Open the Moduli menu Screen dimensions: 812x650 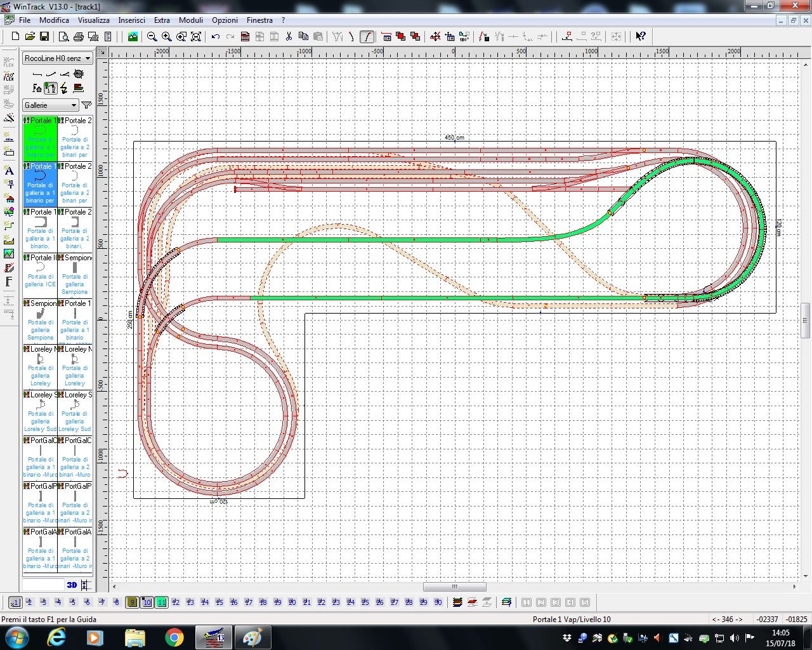(190, 20)
